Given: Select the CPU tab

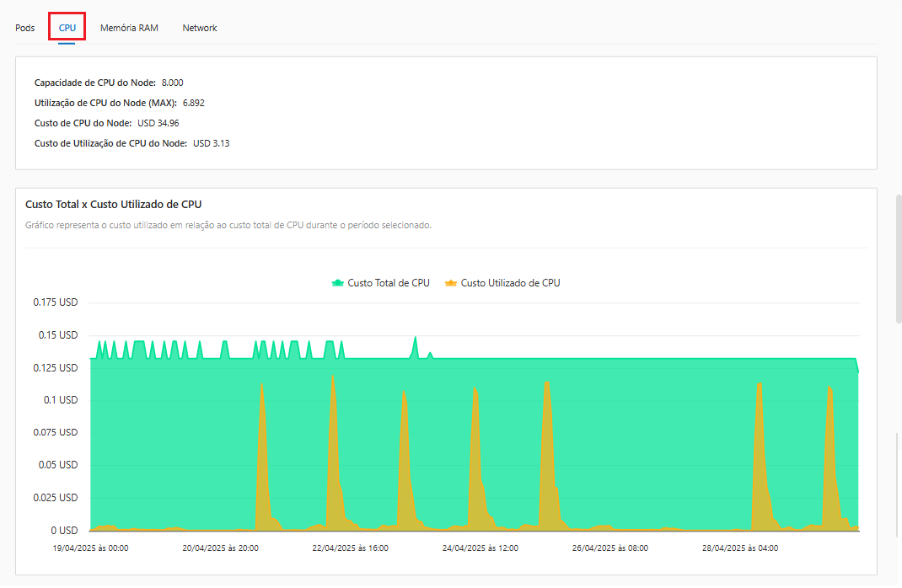Looking at the screenshot, I should coord(67,28).
